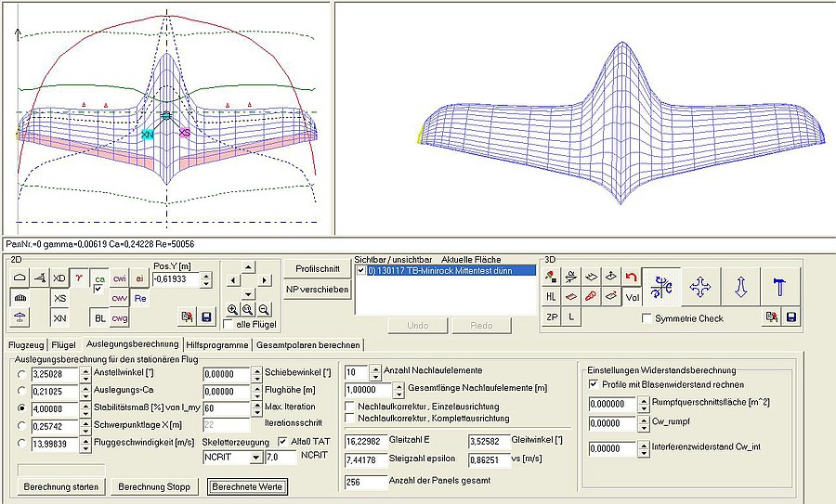
Task: Check the 'alle Flügel' checkbox
Action: point(228,324)
